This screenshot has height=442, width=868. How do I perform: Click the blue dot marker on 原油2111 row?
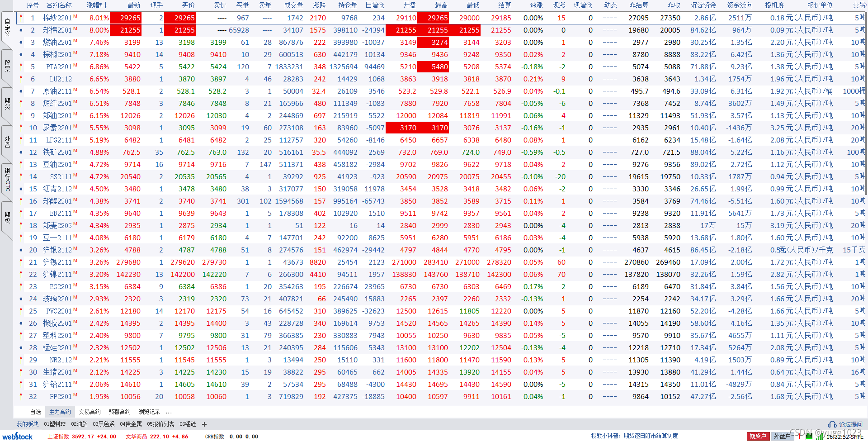pos(21,91)
